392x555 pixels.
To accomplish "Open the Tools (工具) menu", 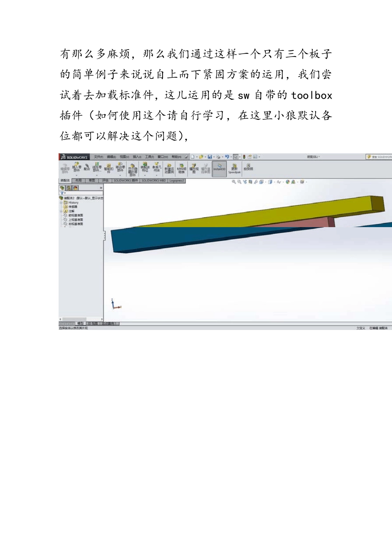I will (x=149, y=157).
